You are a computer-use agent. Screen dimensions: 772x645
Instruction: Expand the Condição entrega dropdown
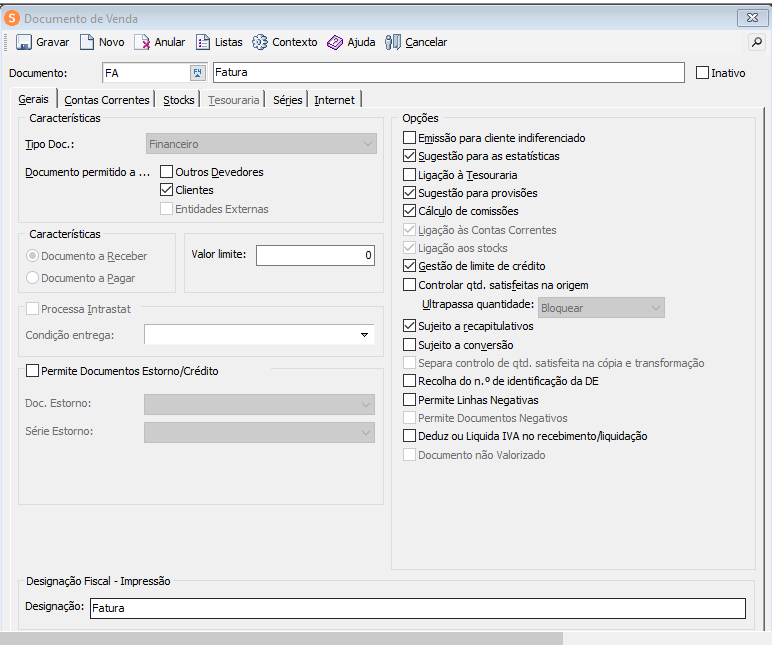(364, 335)
